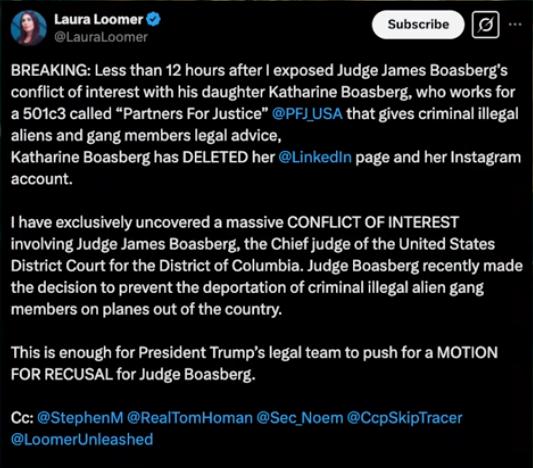Subscribe to Laura Loomer
This screenshot has width=533, height=468.
(x=418, y=24)
